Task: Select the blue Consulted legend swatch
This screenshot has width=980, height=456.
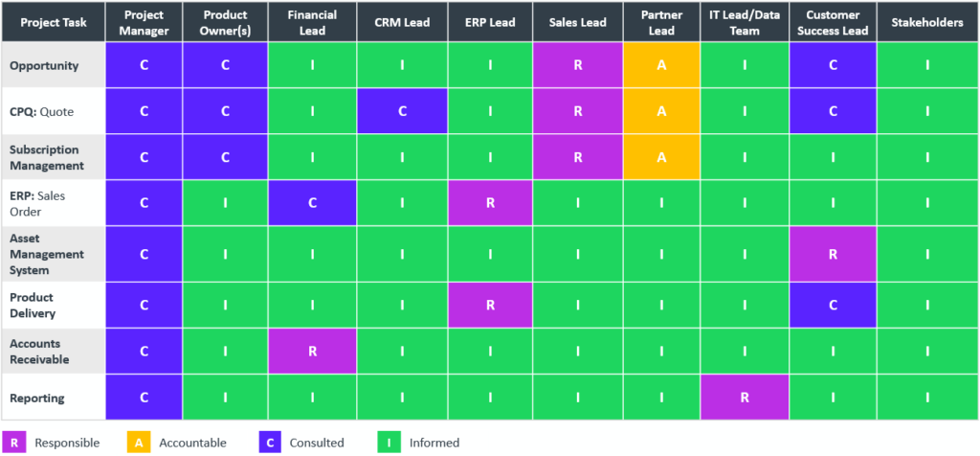Action: click(x=271, y=443)
